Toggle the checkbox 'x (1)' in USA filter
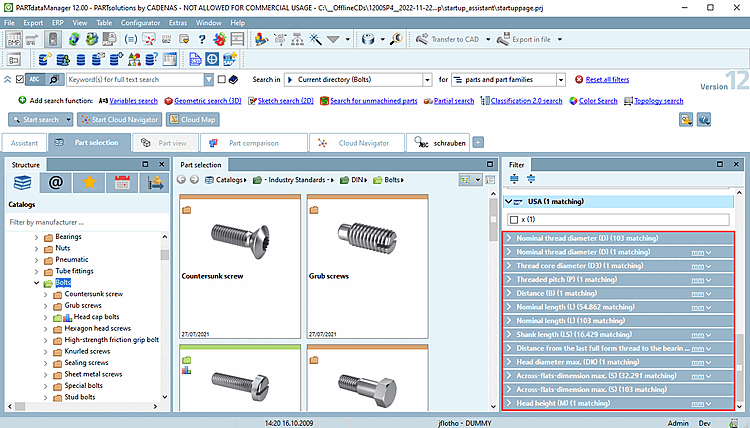This screenshot has width=750, height=428. 514,219
